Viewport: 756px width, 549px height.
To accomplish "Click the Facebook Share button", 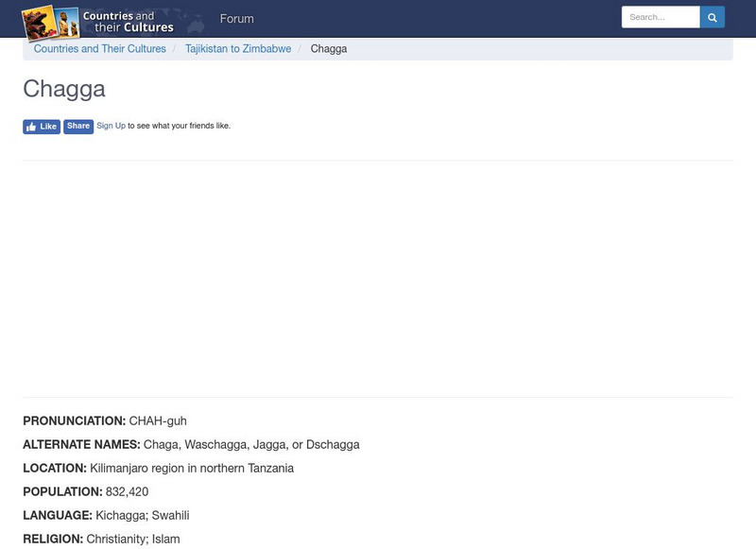I will 78,127.
